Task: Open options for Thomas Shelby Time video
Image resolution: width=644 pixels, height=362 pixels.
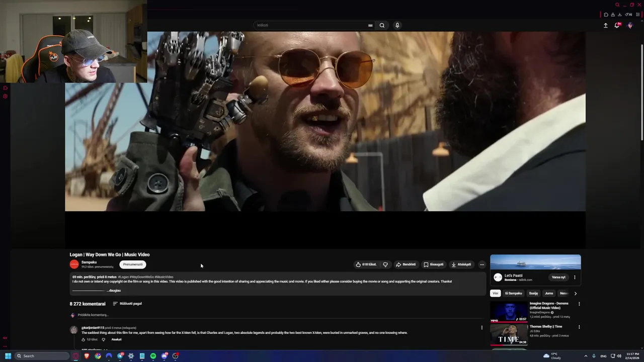Action: [x=579, y=327]
